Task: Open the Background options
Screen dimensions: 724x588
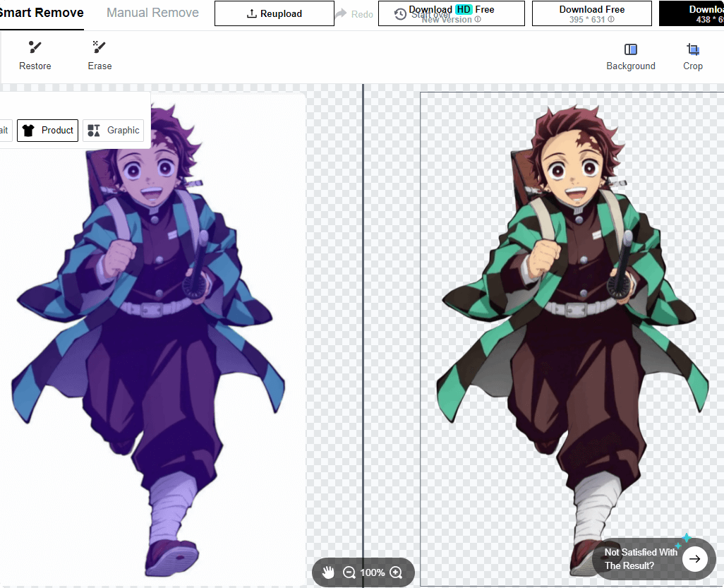Action: pos(630,56)
